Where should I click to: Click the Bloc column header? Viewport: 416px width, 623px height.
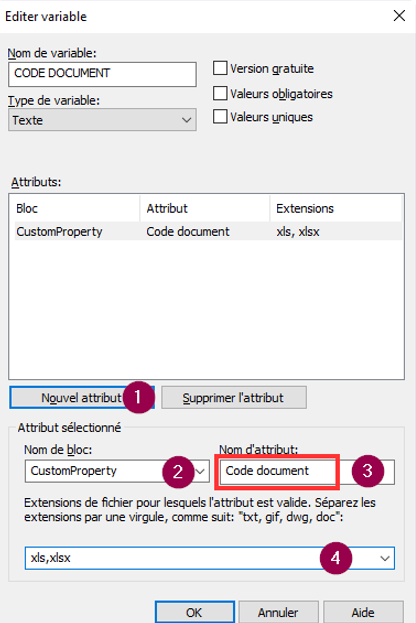(74, 208)
